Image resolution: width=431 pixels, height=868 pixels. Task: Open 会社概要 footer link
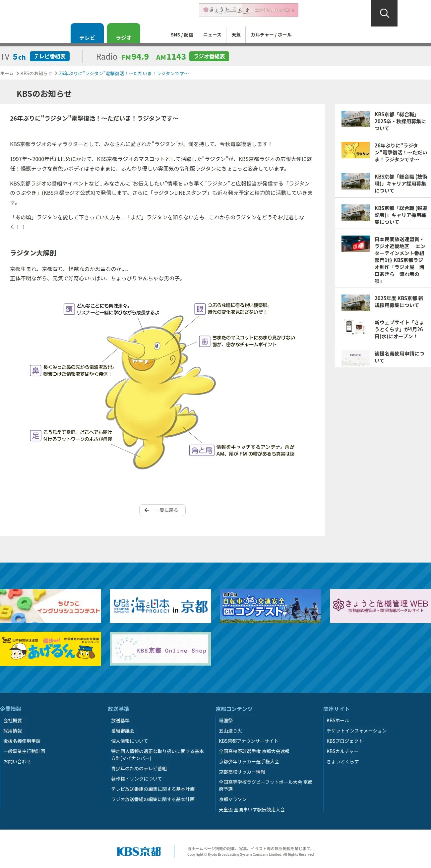(13, 721)
